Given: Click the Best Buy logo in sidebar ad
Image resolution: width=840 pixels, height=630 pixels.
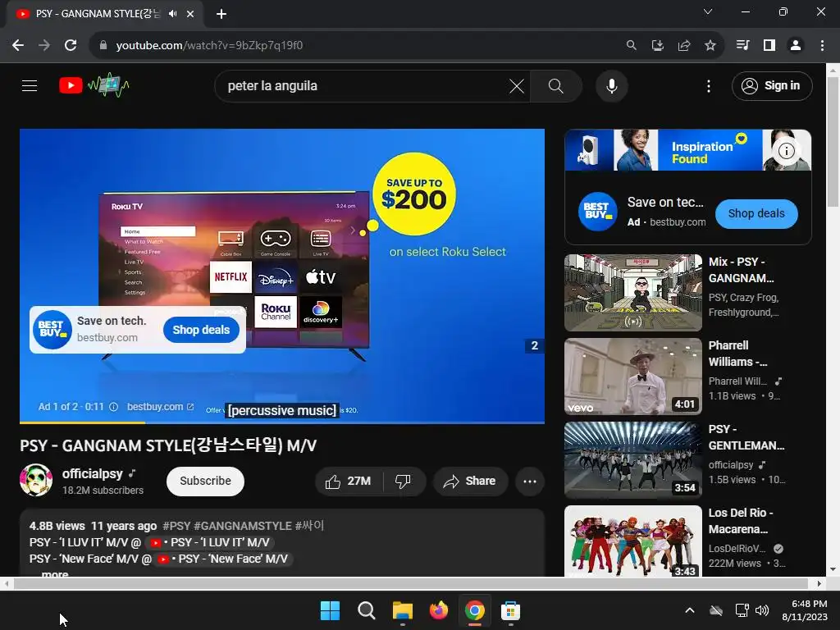Looking at the screenshot, I should (x=597, y=212).
